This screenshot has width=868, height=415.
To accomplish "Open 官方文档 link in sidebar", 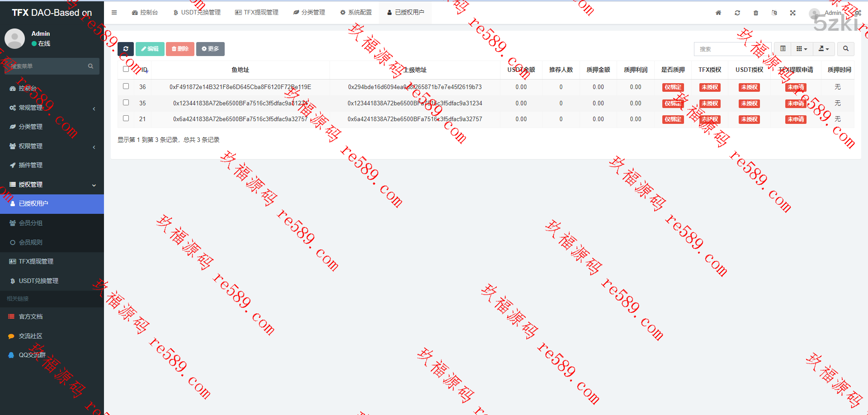I will 31,316.
